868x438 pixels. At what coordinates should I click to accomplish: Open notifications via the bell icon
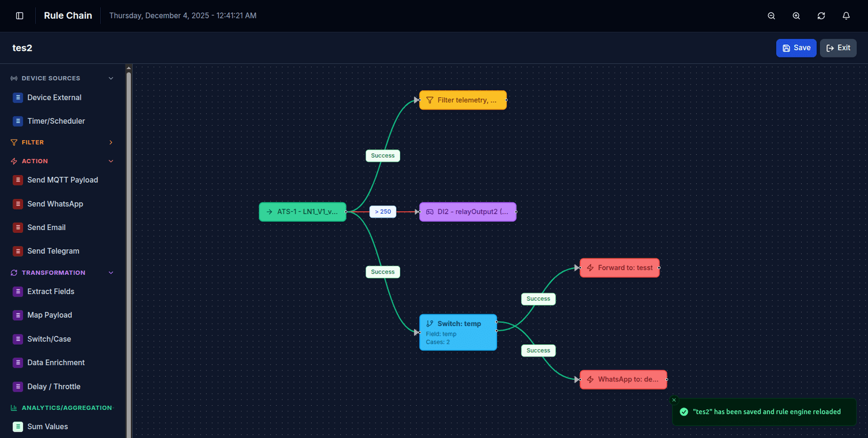846,15
